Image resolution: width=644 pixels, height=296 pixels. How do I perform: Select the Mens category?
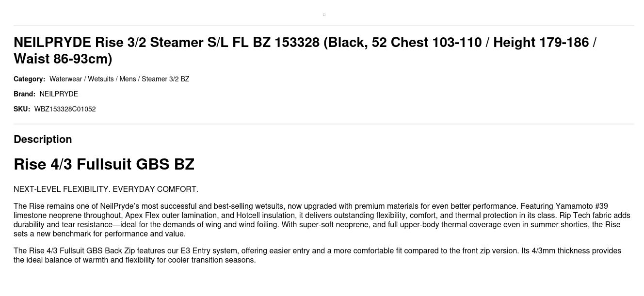click(x=128, y=79)
